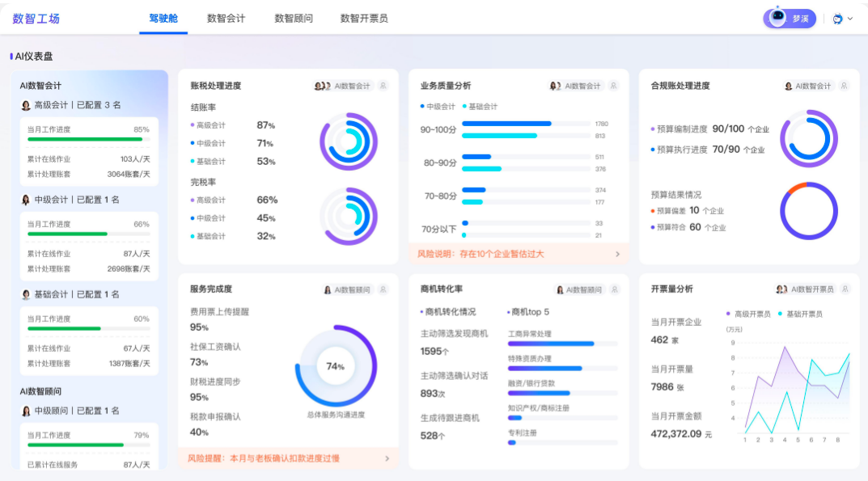Click the 高级会计 当月工作进度 progress bar
The height and width of the screenshot is (481, 868).
(x=88, y=139)
